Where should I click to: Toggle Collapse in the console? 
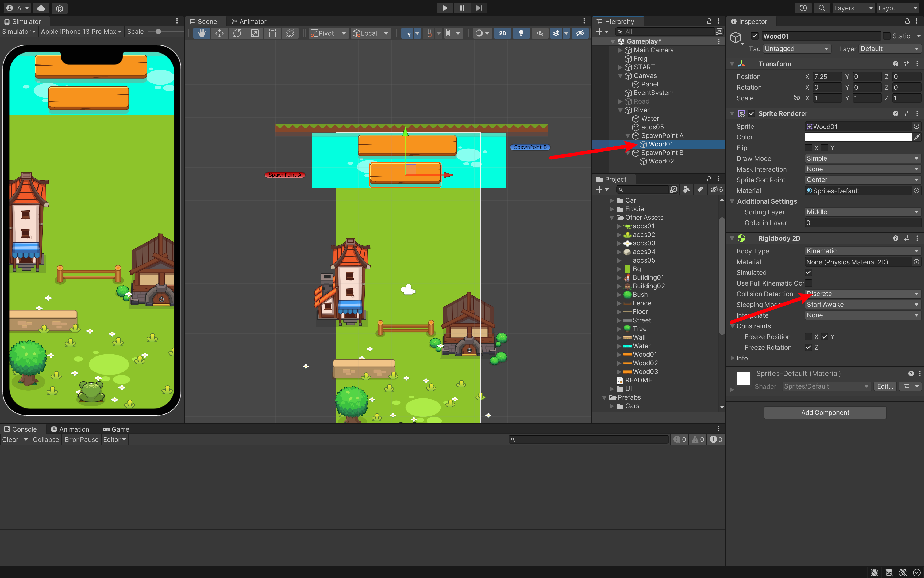46,440
